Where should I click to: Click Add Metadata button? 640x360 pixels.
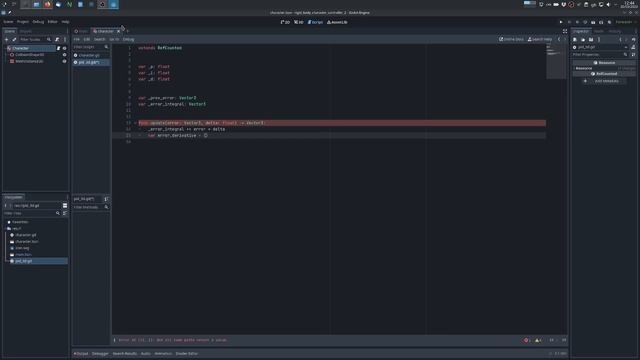603,81
